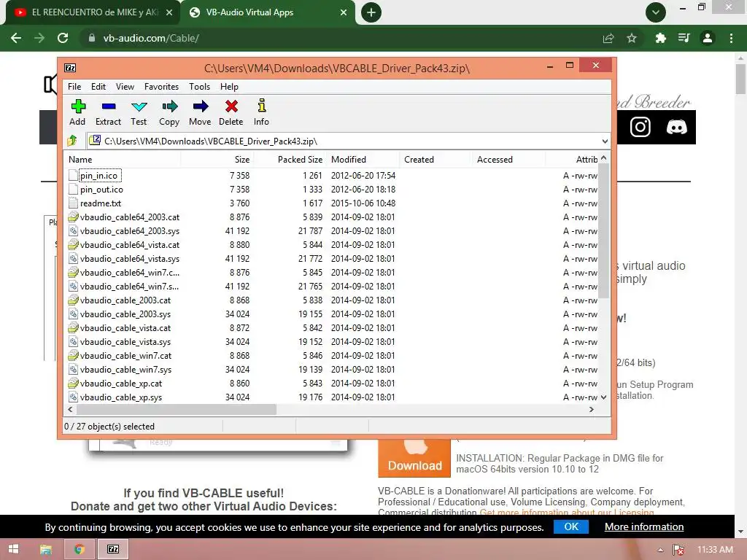Click the Test archive icon
747x560 pixels.
139,106
